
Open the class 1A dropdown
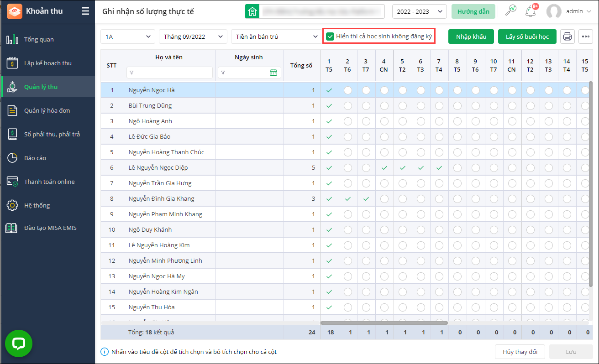(128, 36)
